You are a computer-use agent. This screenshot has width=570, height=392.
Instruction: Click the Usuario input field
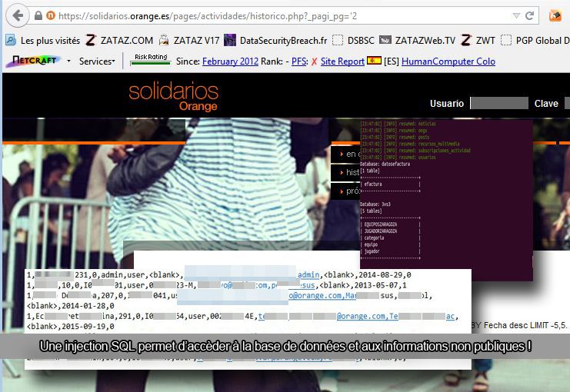click(499, 103)
